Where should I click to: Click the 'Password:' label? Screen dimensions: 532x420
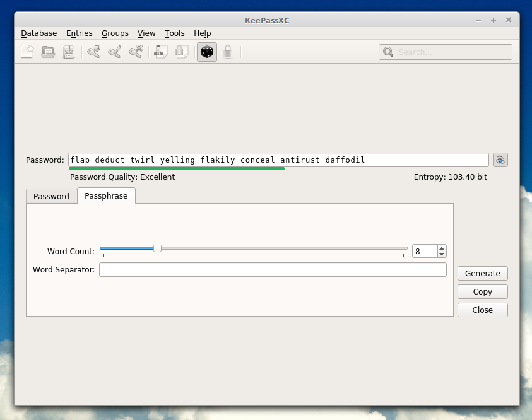pos(45,160)
